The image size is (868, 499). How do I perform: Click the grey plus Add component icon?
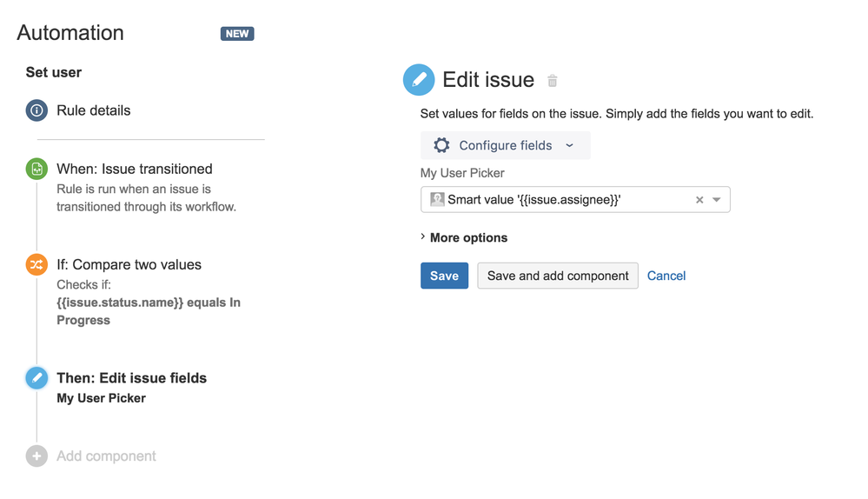tap(36, 456)
